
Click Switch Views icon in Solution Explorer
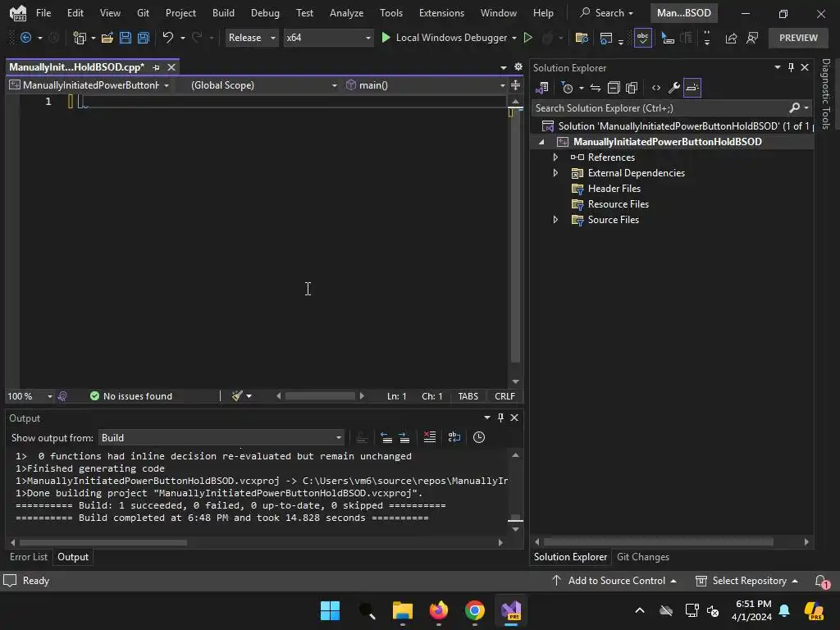point(542,88)
